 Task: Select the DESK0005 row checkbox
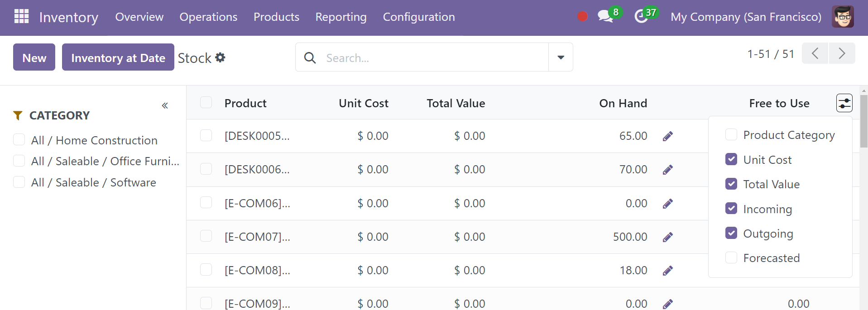206,135
